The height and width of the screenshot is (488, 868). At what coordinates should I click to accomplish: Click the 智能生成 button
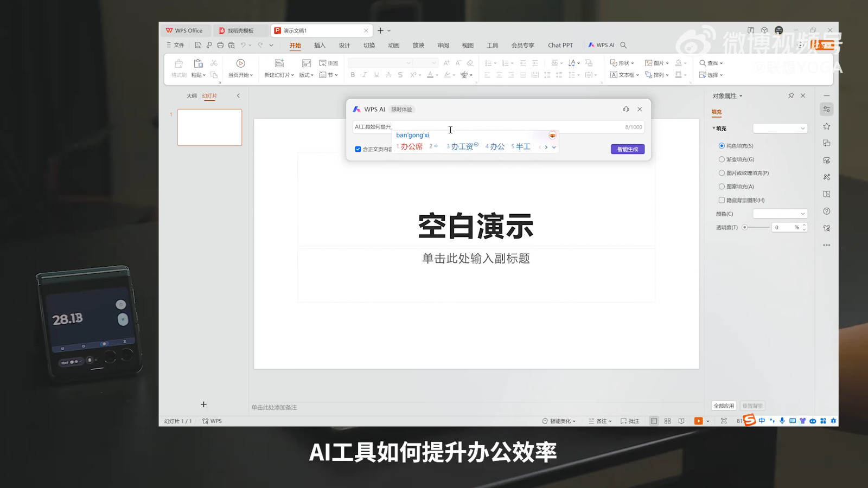coord(627,149)
